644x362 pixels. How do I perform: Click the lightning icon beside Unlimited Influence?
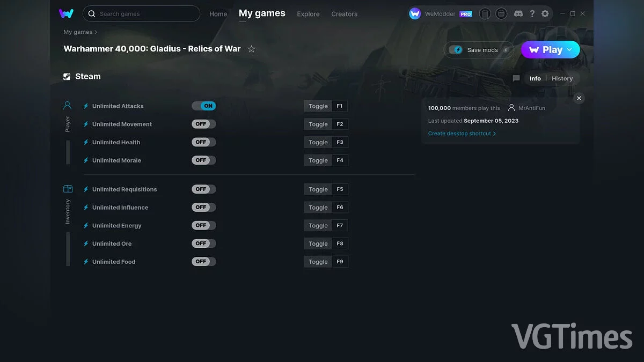(86, 208)
